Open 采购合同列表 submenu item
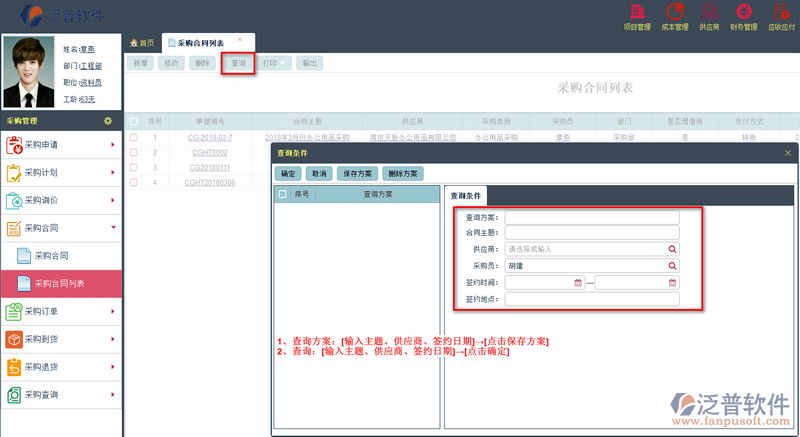Image resolution: width=800 pixels, height=437 pixels. pyautogui.click(x=59, y=284)
